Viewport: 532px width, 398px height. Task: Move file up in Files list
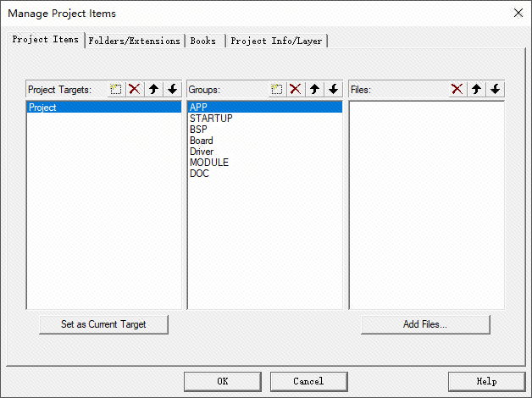[477, 89]
